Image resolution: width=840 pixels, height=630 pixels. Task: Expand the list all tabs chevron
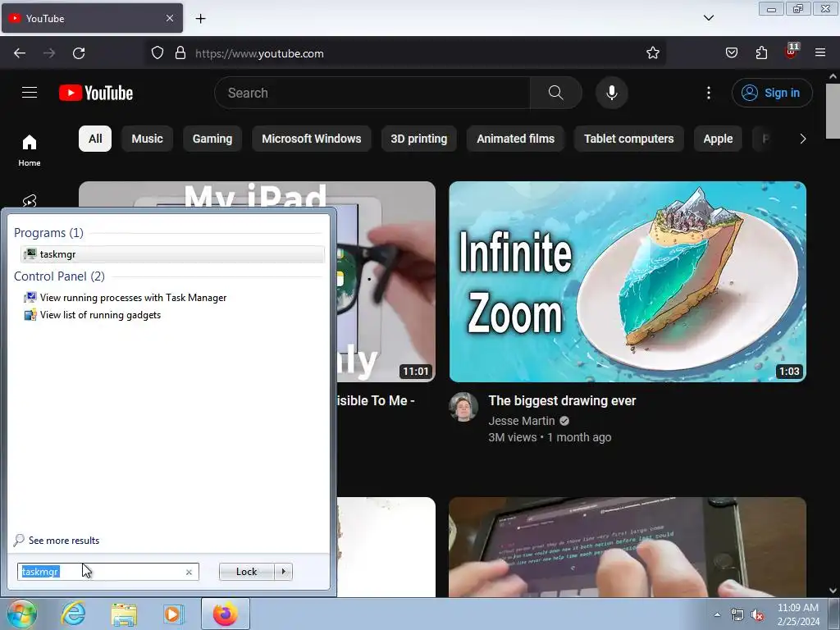click(708, 18)
